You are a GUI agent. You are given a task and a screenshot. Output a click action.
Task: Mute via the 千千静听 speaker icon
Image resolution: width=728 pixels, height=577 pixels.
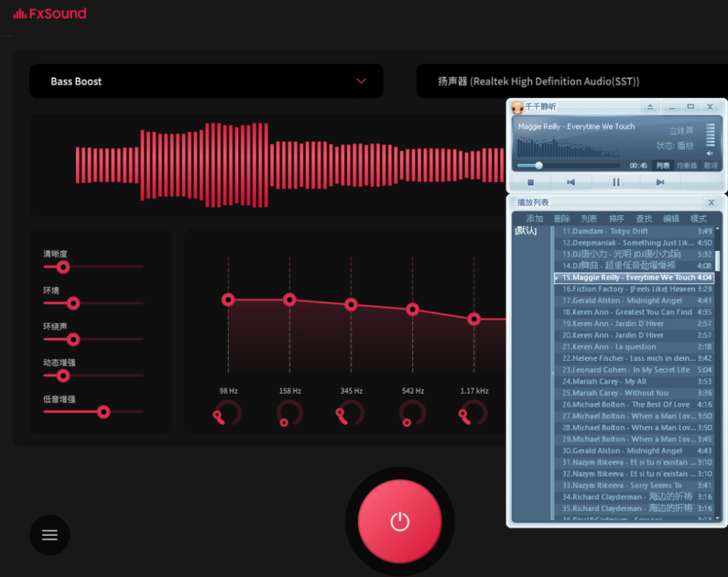(x=710, y=153)
